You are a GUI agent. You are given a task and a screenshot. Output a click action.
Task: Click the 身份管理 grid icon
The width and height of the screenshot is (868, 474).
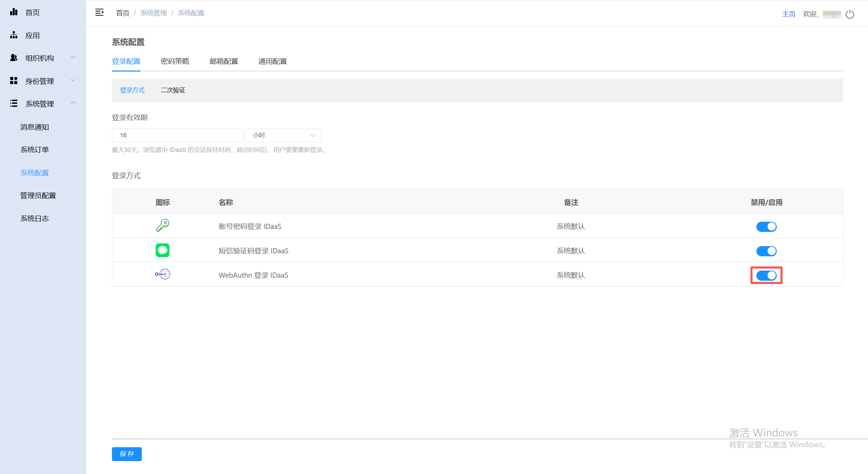14,81
